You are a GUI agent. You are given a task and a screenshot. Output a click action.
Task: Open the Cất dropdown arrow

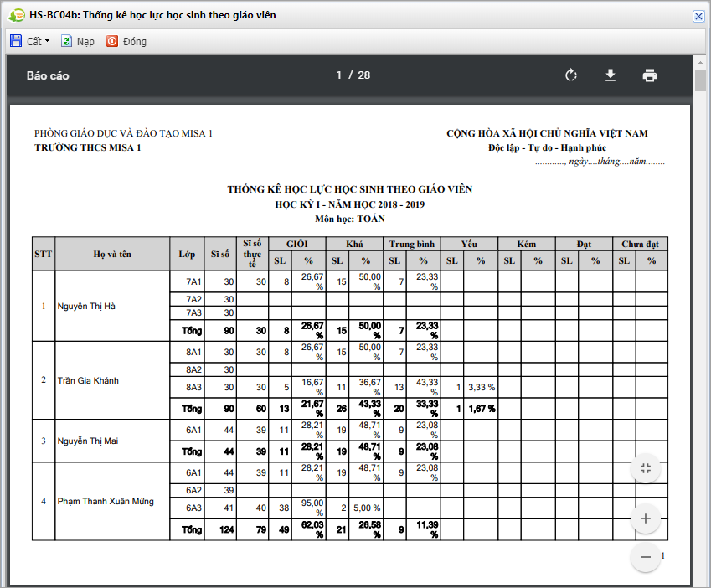(x=47, y=41)
